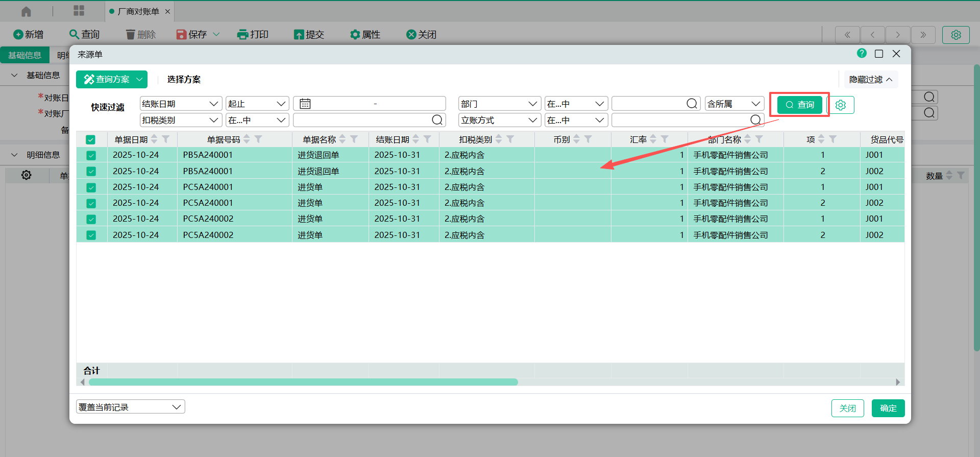
Task: Click the filter funnel icon on 单据号码 column
Action: click(259, 139)
